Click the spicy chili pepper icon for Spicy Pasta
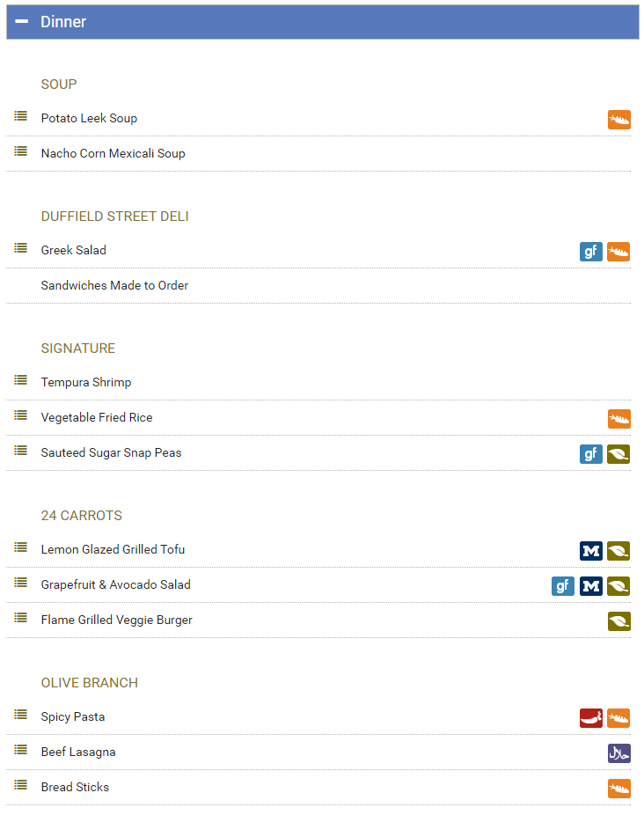This screenshot has width=644, height=815. [591, 718]
